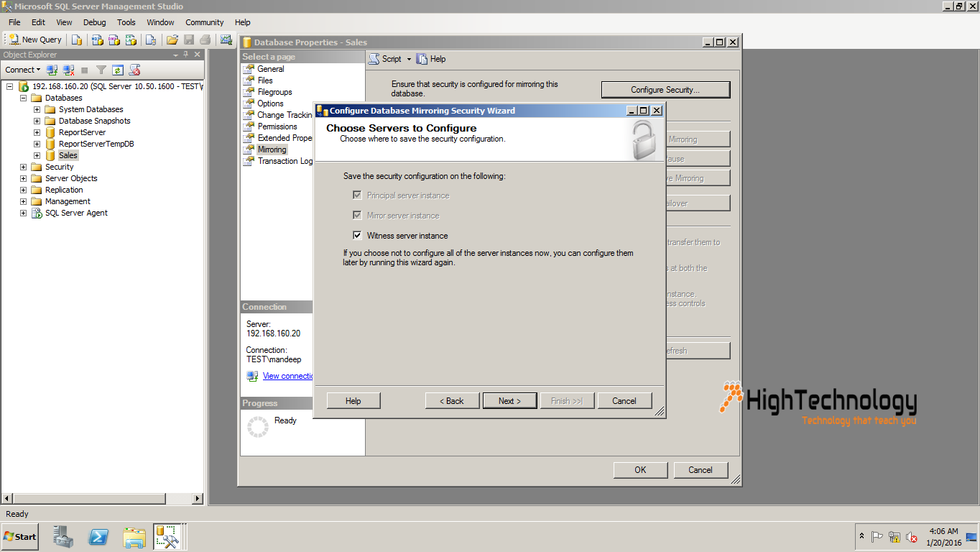Click Back in the mirroring wizard

(452, 401)
